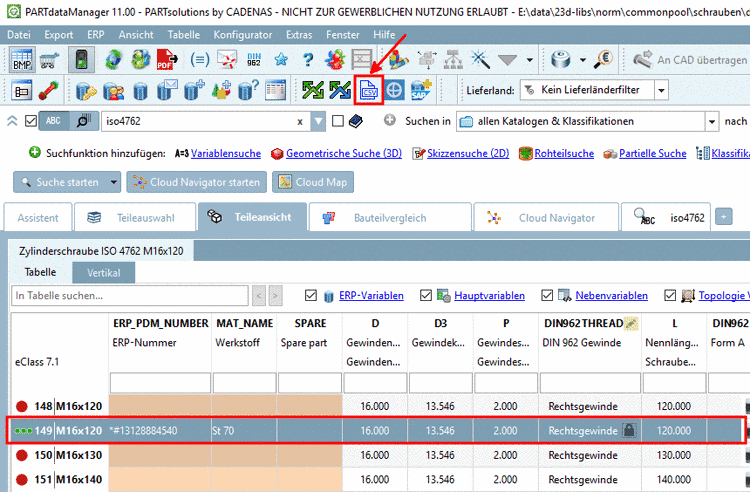Click the magnifier with euro sign icon

[604, 60]
